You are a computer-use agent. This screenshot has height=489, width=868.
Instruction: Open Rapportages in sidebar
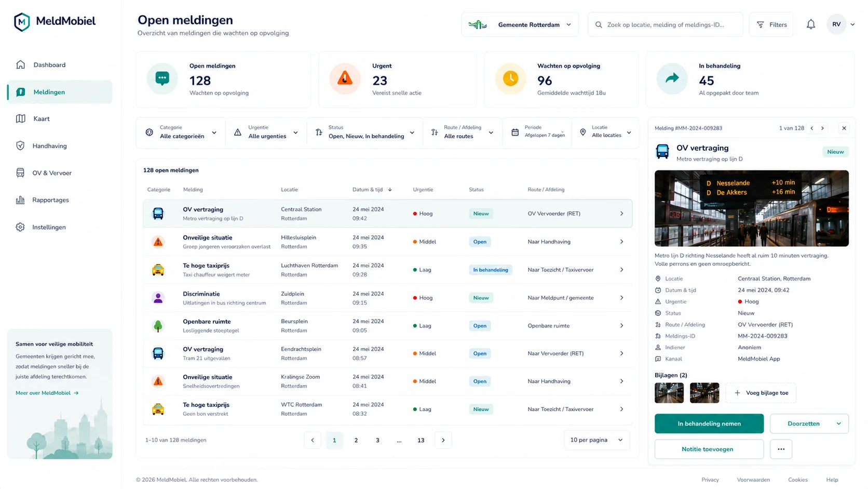pos(60,200)
